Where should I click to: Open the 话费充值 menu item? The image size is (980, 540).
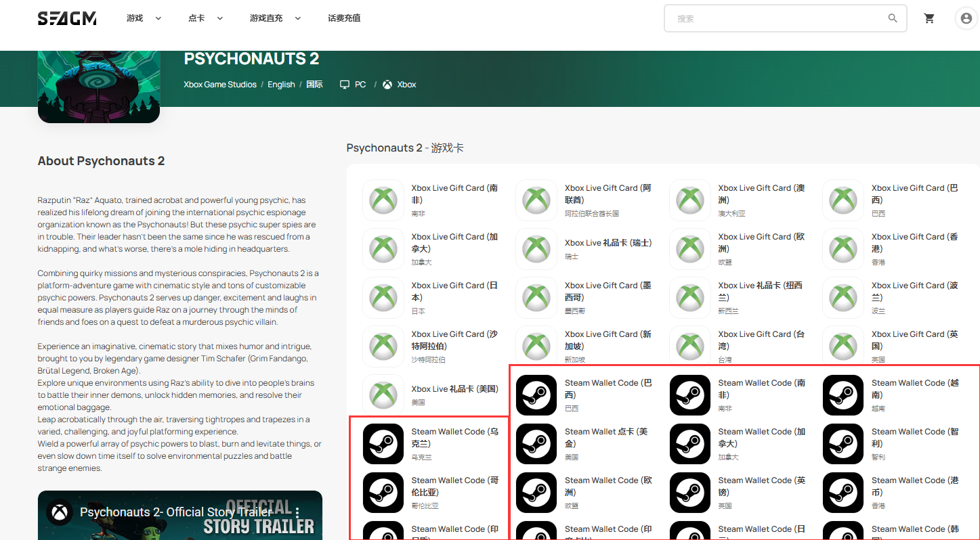tap(344, 18)
